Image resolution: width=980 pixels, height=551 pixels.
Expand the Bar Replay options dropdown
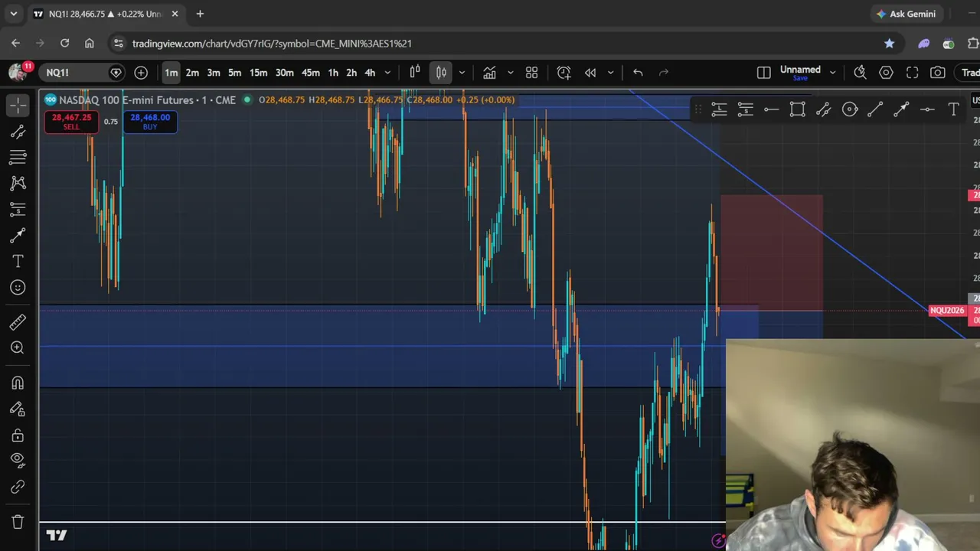[x=610, y=73]
